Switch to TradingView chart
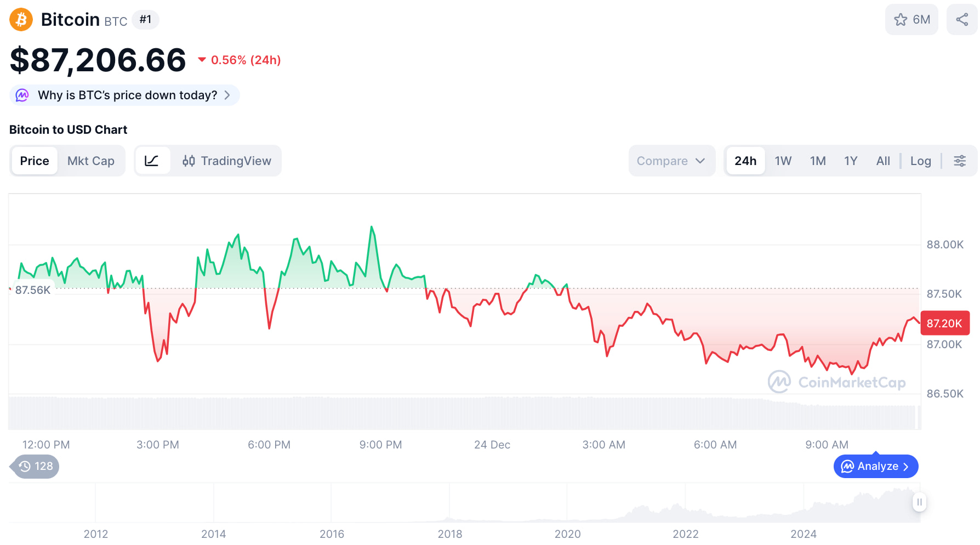Screen dimensions: 980x545 (226, 161)
